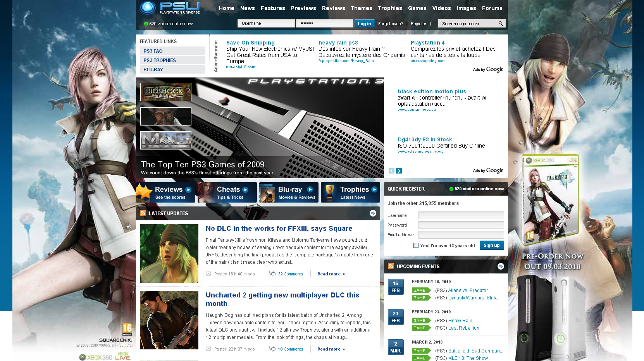Image resolution: width=644 pixels, height=361 pixels.
Task: Open the Games menu item
Action: coord(417,8)
